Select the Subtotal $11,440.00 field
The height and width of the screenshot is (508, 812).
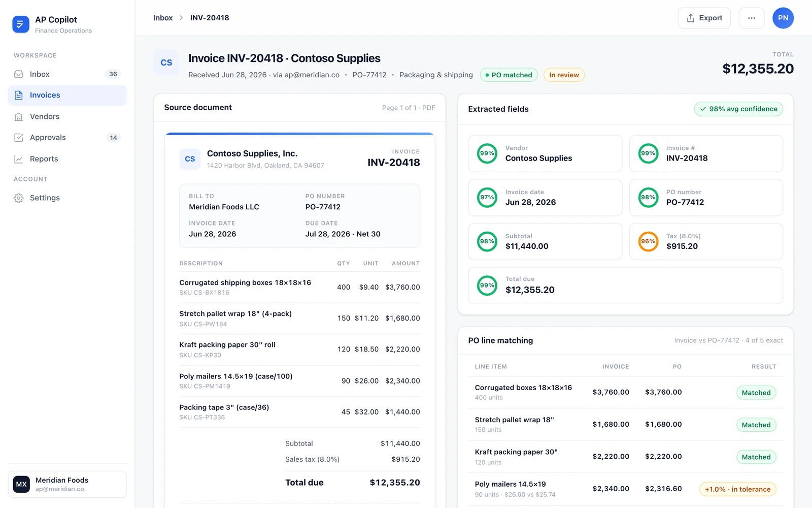tap(545, 242)
